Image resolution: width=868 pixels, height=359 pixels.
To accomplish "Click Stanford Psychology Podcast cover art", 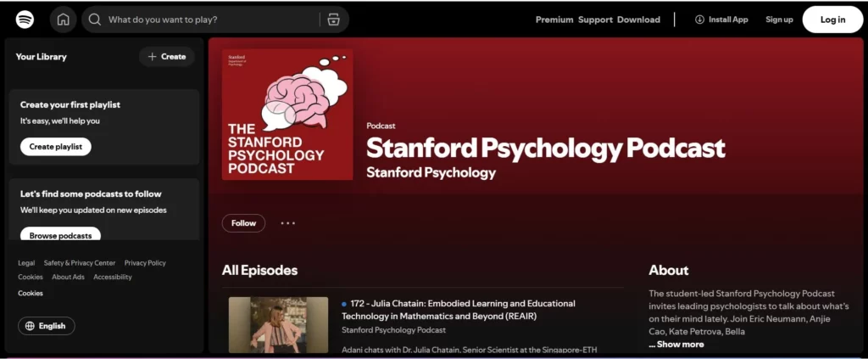I will (287, 114).
